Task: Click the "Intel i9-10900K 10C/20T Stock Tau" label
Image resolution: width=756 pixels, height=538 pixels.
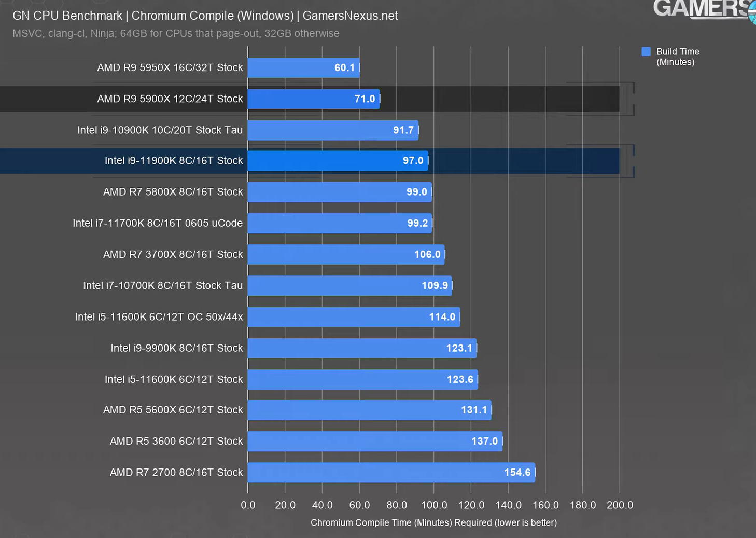Action: point(160,130)
